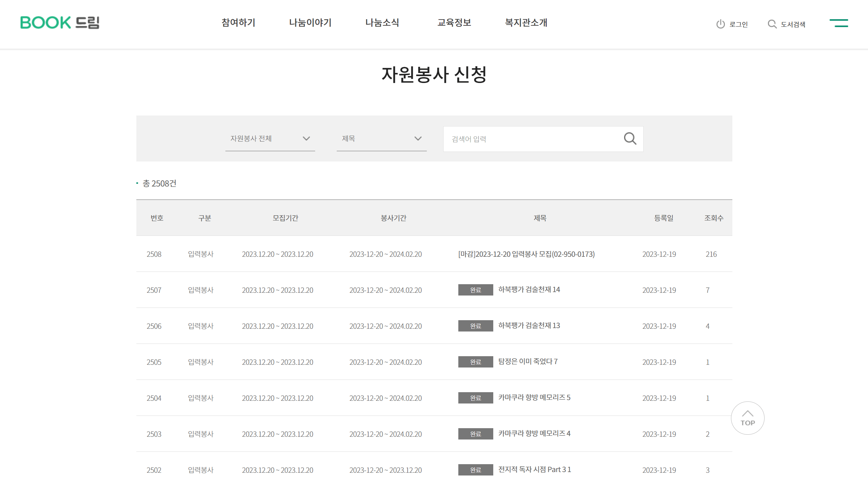Image resolution: width=868 pixels, height=482 pixels.
Task: Open the 제목 search-type dropdown
Action: tap(382, 139)
